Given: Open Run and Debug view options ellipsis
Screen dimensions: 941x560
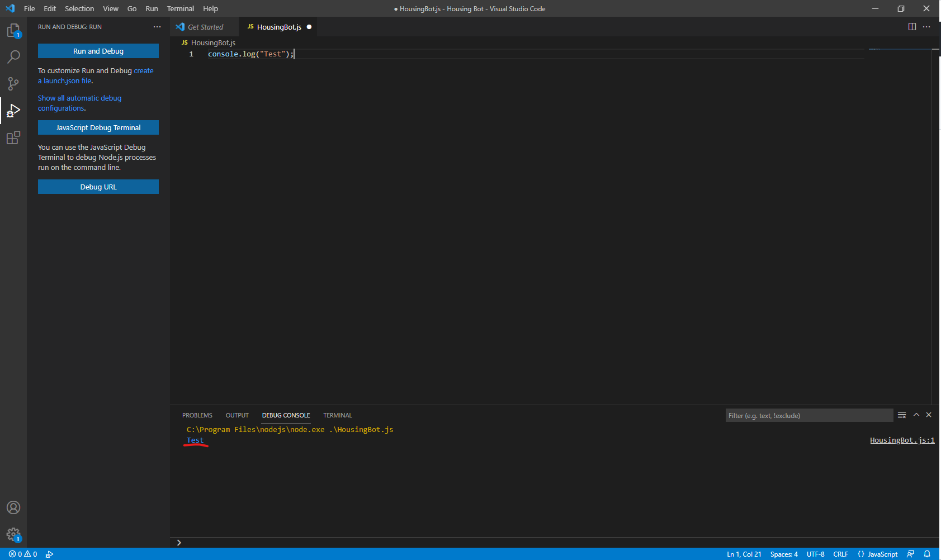Looking at the screenshot, I should [157, 26].
